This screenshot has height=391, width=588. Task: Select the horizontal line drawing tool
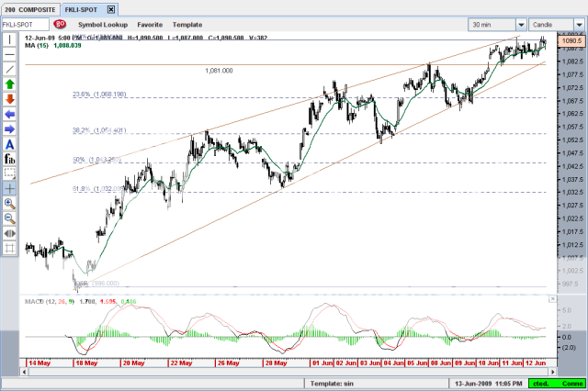[9, 54]
